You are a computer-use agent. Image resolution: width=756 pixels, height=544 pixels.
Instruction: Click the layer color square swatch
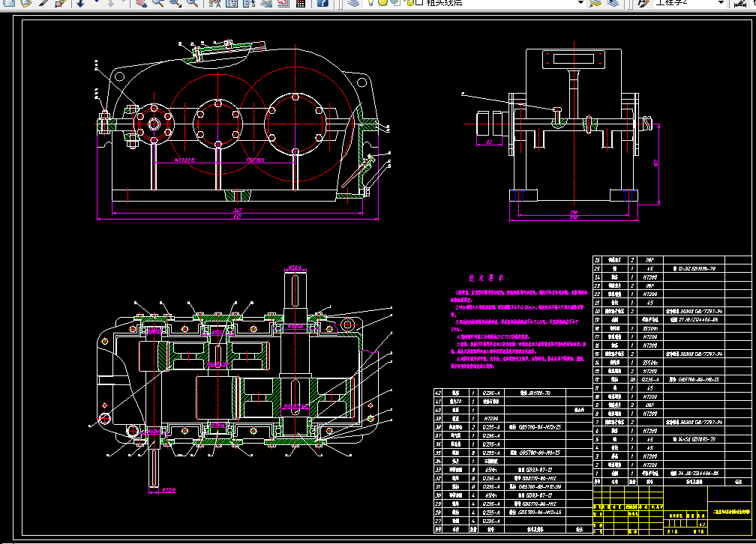pyautogui.click(x=418, y=2)
